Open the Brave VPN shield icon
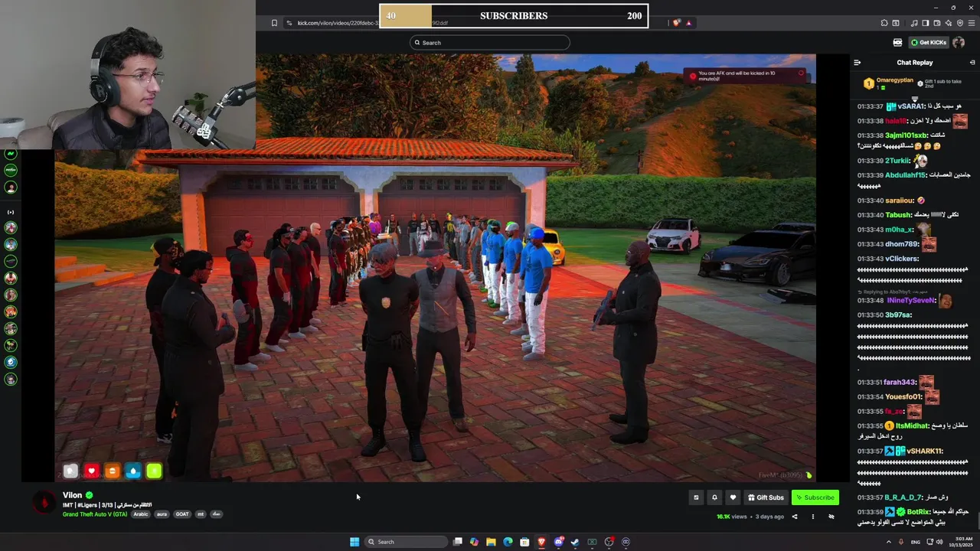 click(x=960, y=23)
